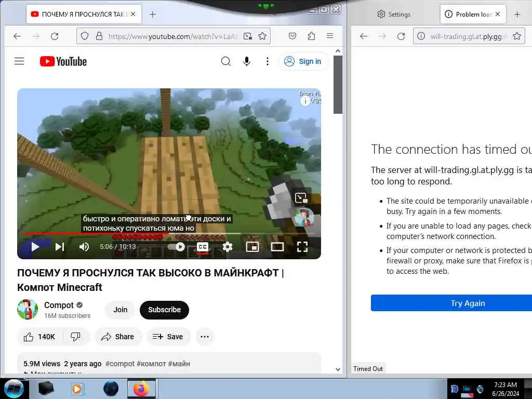Toggle closed captions CC button
This screenshot has width=532, height=399.
coord(203,247)
